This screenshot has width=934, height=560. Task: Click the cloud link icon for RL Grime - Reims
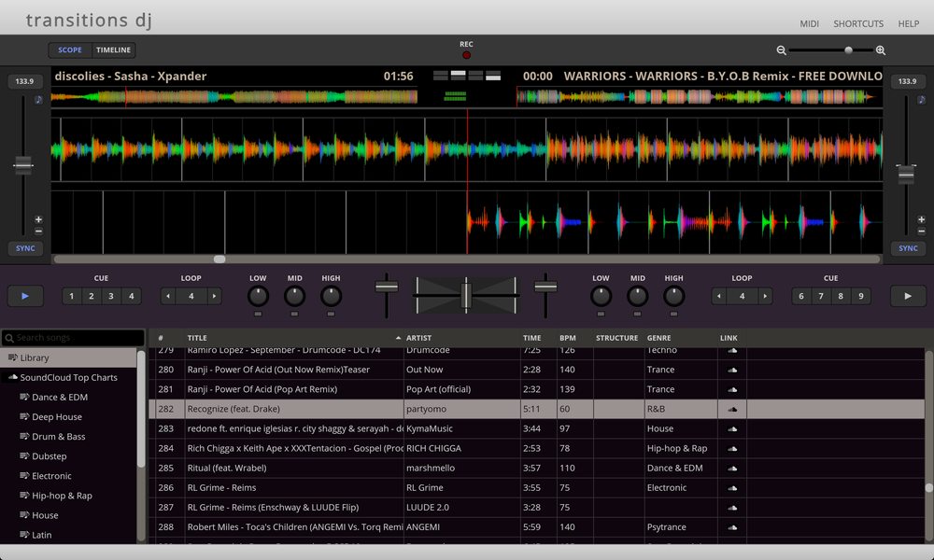[x=732, y=487]
